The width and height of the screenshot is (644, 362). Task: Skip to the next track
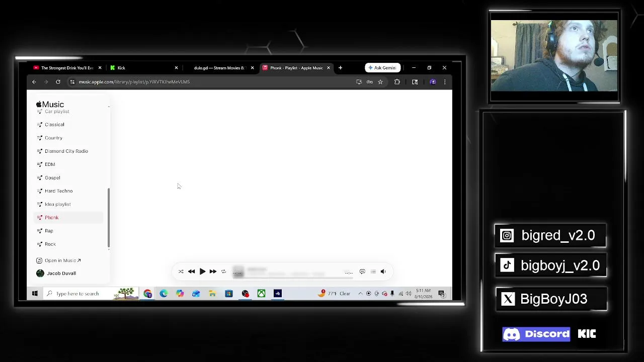213,271
